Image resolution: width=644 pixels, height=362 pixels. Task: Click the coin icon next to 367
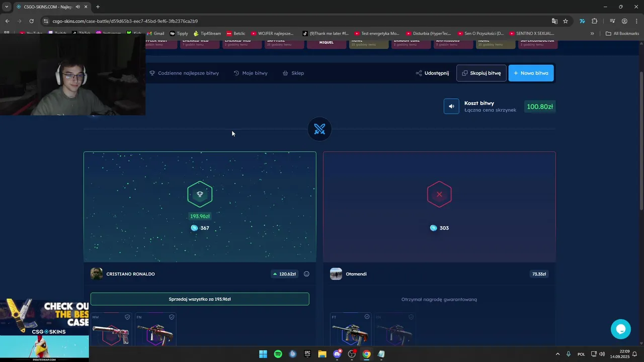(194, 228)
